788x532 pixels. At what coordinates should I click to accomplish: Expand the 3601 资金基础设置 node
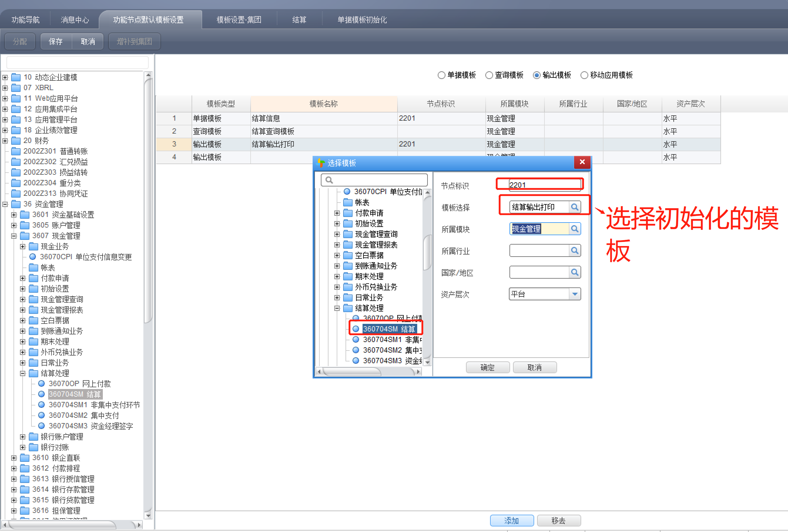[14, 215]
